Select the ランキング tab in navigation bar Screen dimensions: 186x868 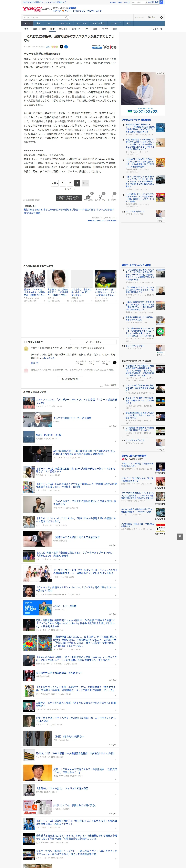tap(115, 24)
